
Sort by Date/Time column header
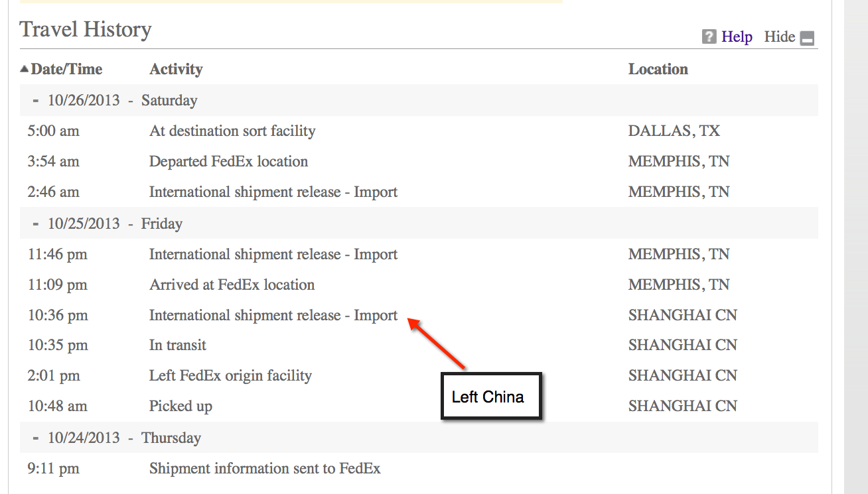tap(66, 69)
